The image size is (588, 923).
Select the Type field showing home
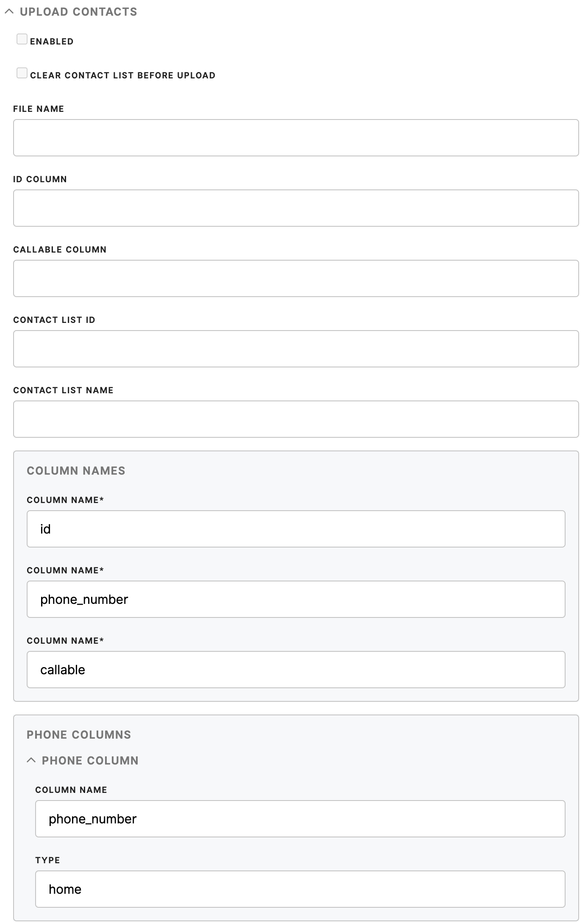[x=300, y=889]
